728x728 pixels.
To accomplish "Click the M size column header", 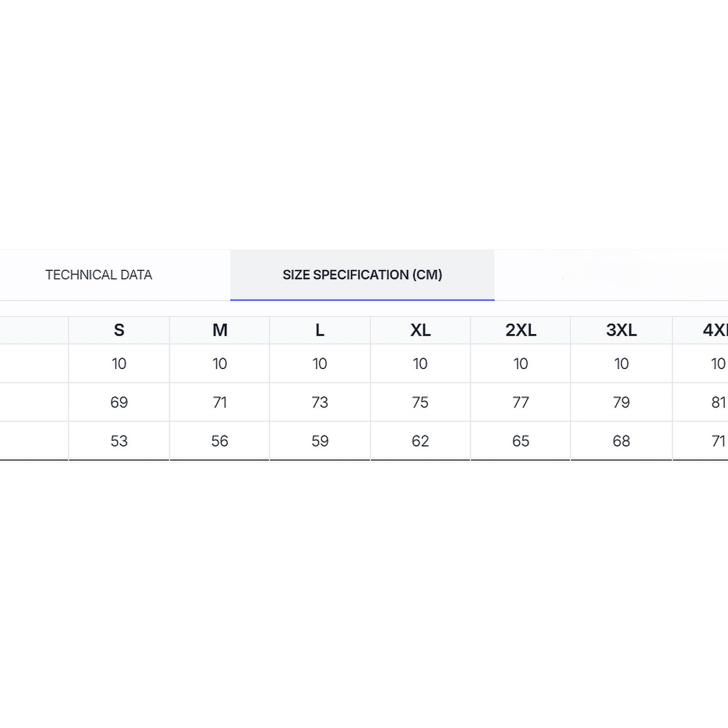I will pos(220,330).
